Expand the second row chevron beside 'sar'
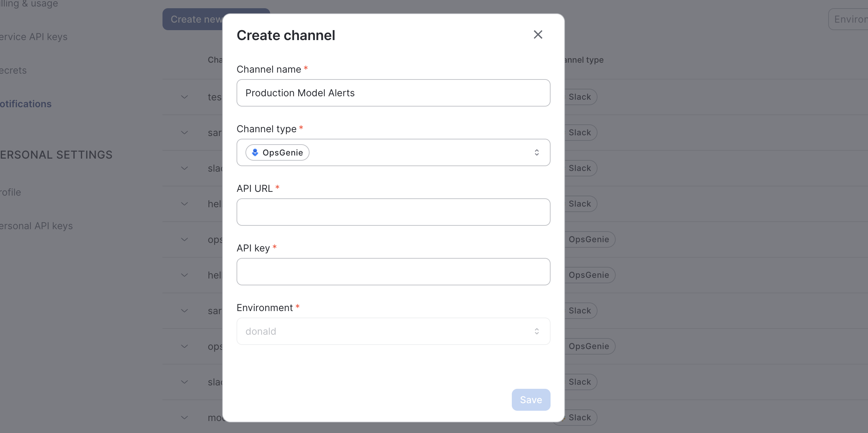Image resolution: width=868 pixels, height=433 pixels. pyautogui.click(x=184, y=133)
